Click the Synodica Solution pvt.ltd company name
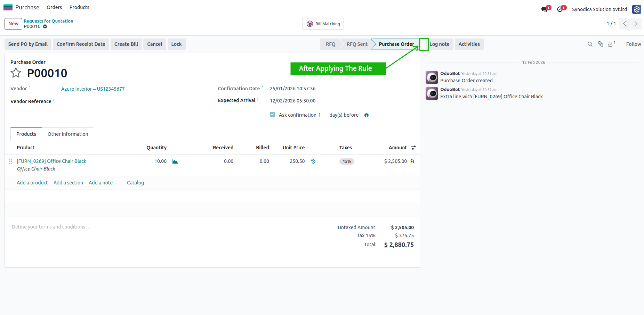The image size is (644, 315). [x=599, y=9]
